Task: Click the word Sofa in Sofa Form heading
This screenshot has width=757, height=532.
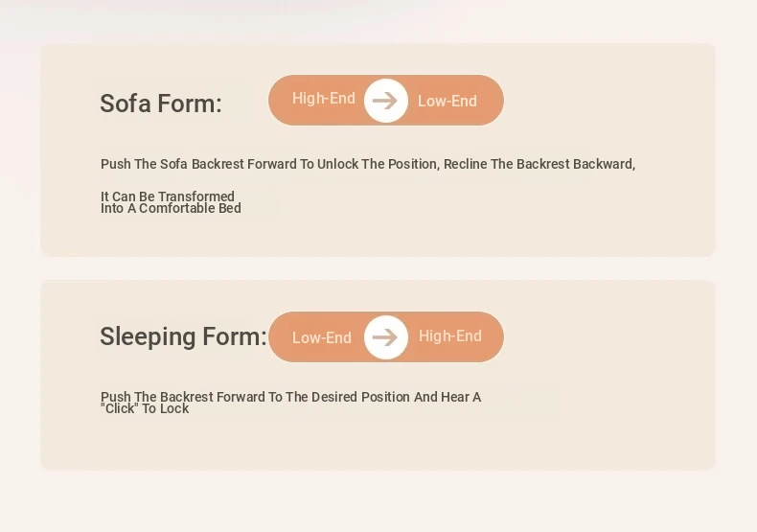Action: [x=126, y=104]
